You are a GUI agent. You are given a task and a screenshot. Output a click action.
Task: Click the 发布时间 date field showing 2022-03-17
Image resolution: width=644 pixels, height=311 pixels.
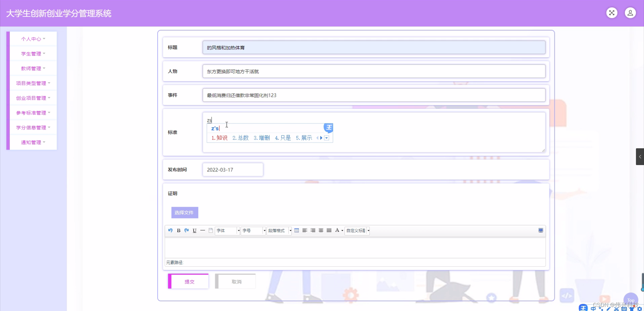233,169
